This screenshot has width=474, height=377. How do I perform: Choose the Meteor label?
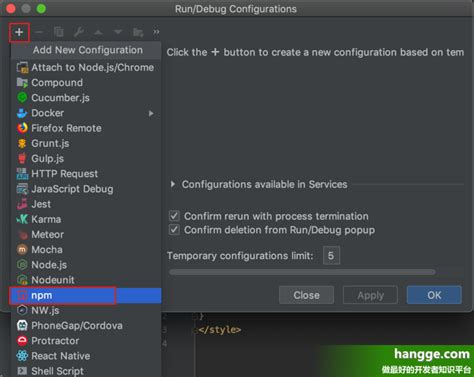point(47,234)
